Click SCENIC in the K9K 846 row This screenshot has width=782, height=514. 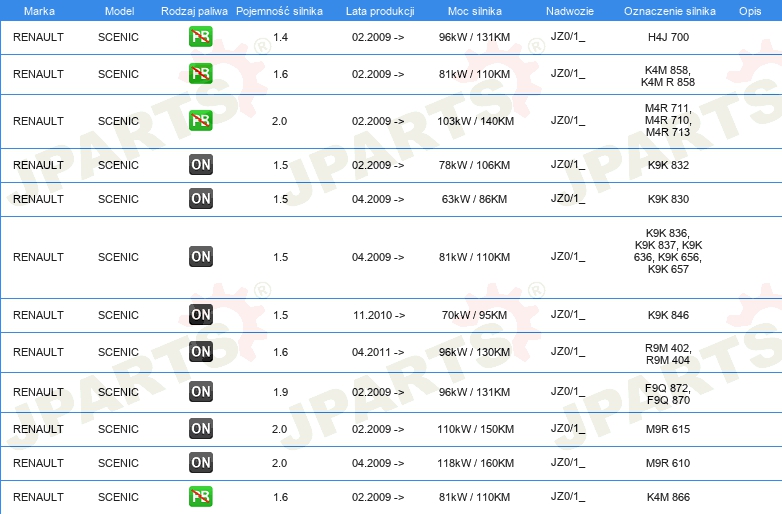tap(118, 315)
